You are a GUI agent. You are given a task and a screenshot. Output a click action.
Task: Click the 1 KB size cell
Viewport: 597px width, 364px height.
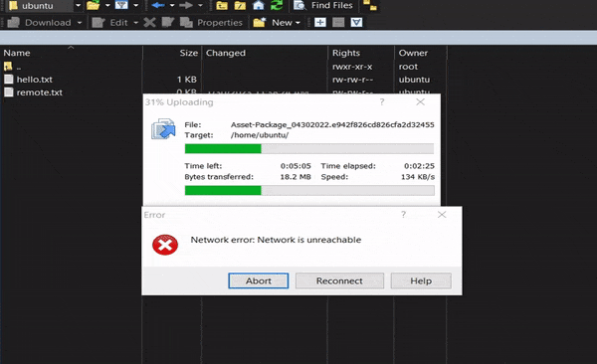(x=187, y=80)
